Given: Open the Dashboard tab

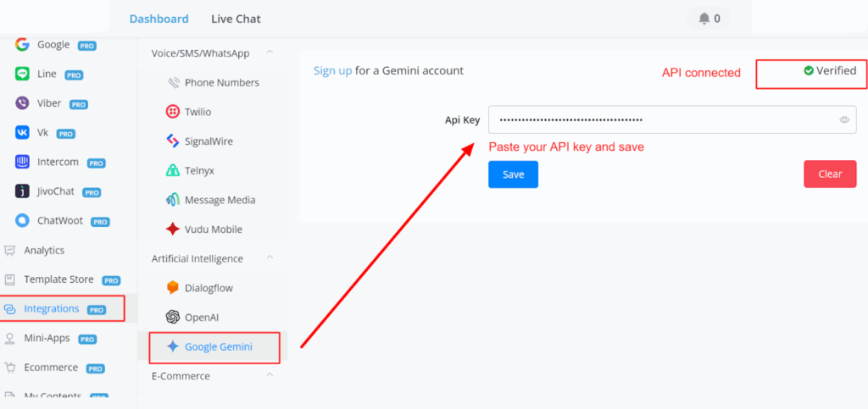Looking at the screenshot, I should 159,19.
